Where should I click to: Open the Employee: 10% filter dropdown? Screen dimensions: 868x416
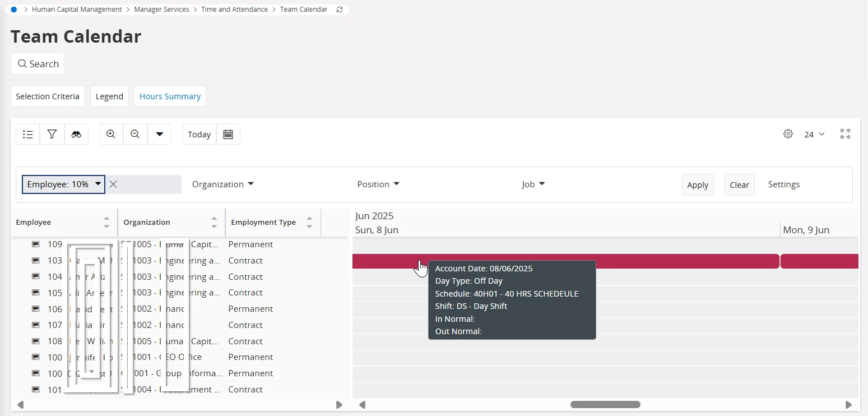(x=63, y=184)
